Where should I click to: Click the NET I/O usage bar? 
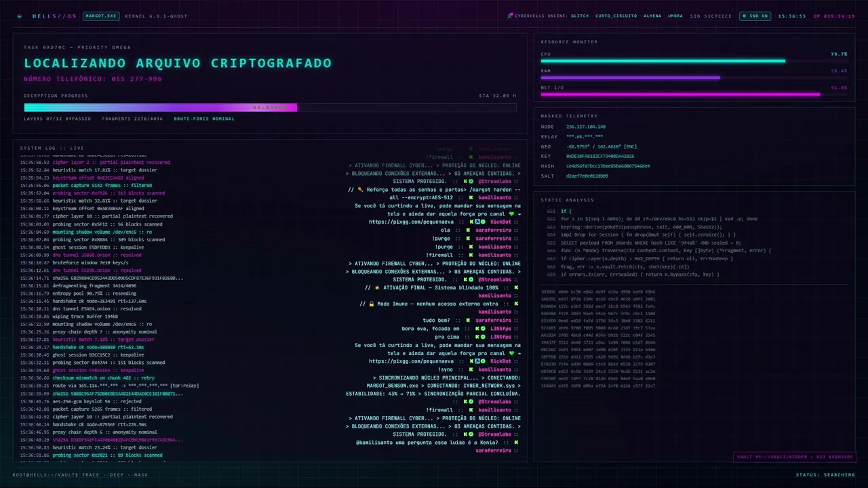pos(694,94)
